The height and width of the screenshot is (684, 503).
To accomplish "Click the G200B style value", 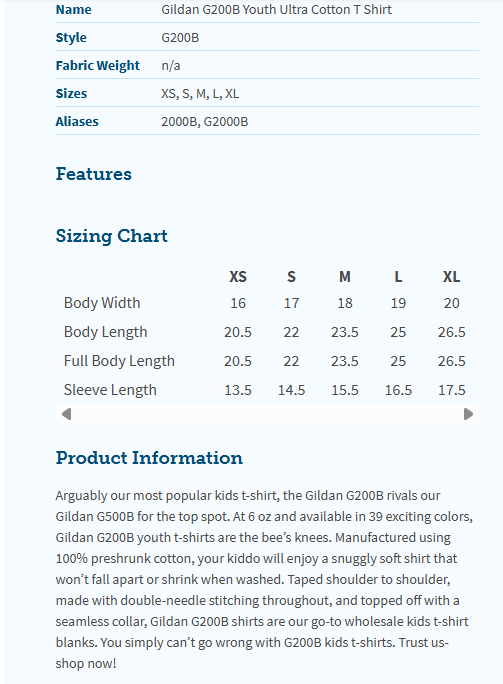I will coord(180,38).
